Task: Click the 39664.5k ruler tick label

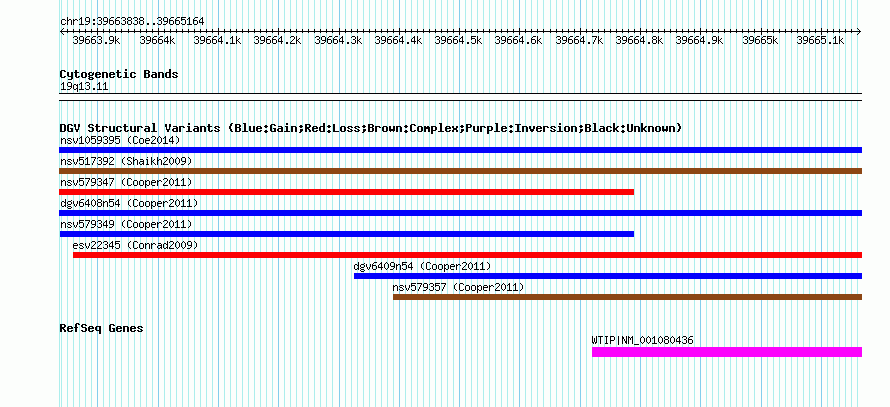Action: [459, 41]
